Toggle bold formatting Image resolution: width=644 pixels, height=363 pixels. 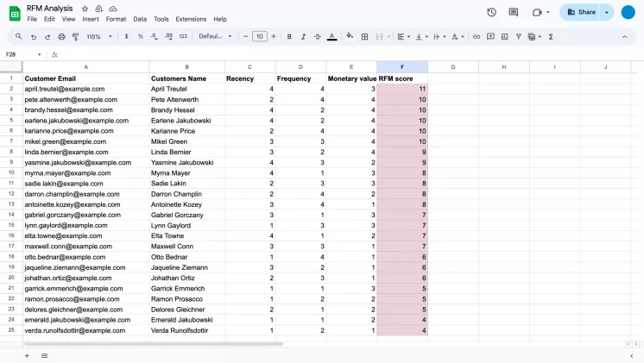coord(289,37)
